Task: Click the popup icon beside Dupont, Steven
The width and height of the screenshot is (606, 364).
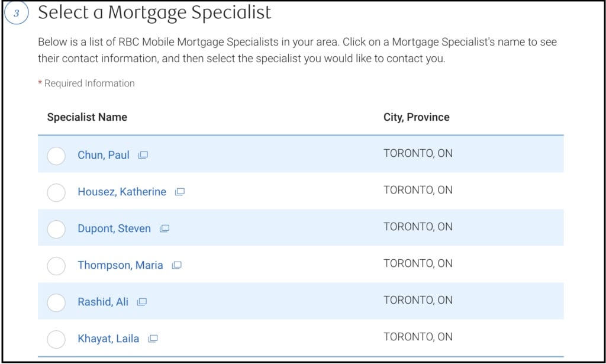Action: tap(165, 228)
